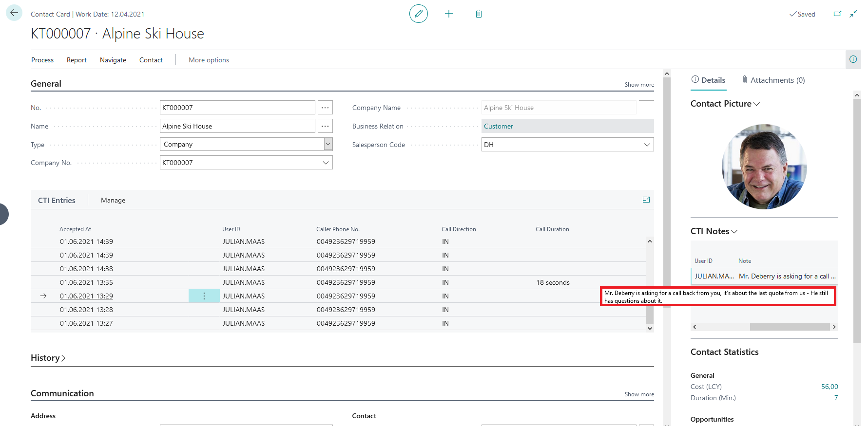Select the 01.06.2021 13:35 entry row

(x=338, y=282)
